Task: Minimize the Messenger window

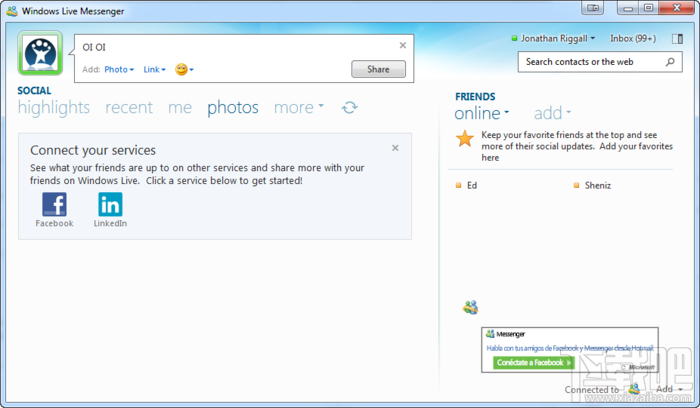Action: coord(628,8)
